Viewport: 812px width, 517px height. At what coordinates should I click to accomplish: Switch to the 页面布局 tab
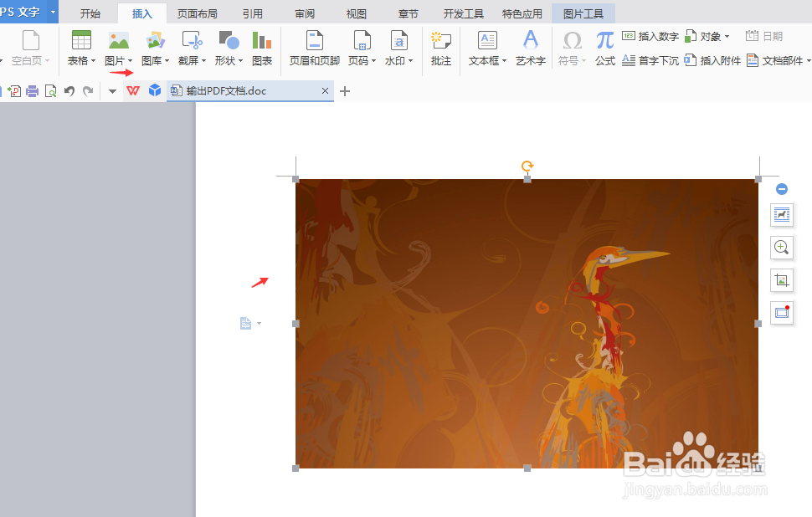pos(198,13)
